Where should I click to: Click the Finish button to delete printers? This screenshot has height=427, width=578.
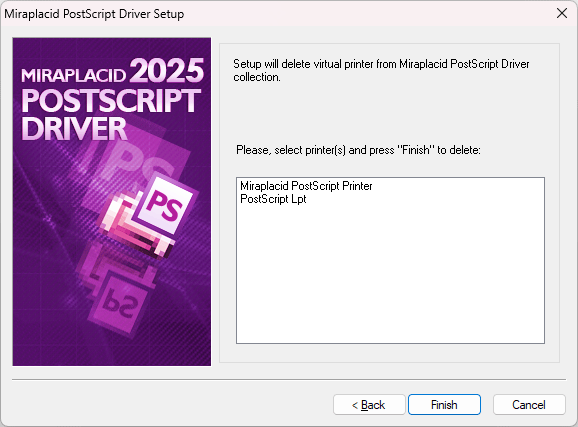pyautogui.click(x=444, y=405)
